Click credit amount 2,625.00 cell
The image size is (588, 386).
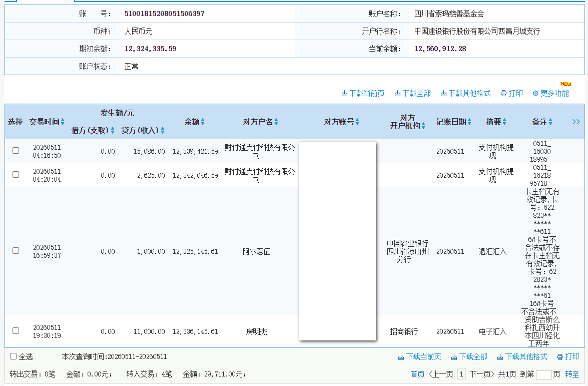(151, 175)
